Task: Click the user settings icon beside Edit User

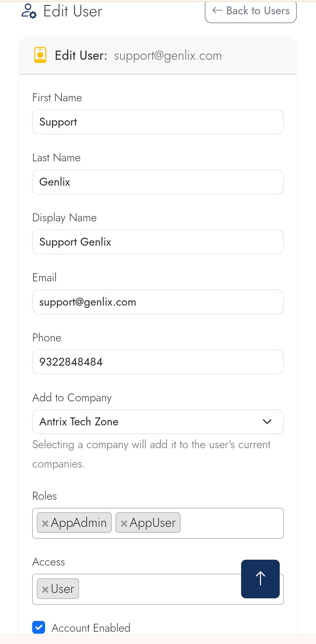Action: point(29,11)
